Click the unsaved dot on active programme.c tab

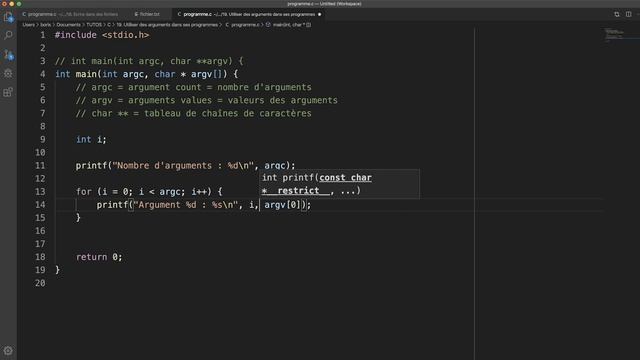click(319, 14)
